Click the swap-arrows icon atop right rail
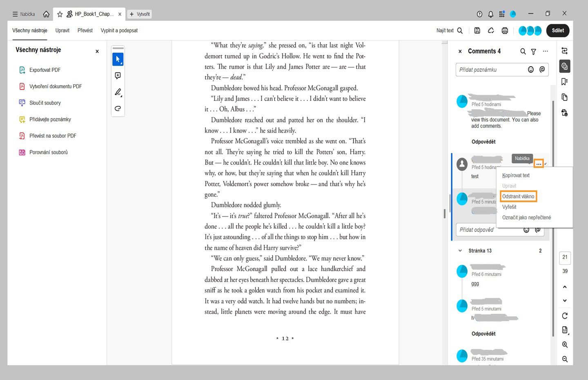This screenshot has width=588, height=380. tap(565, 51)
